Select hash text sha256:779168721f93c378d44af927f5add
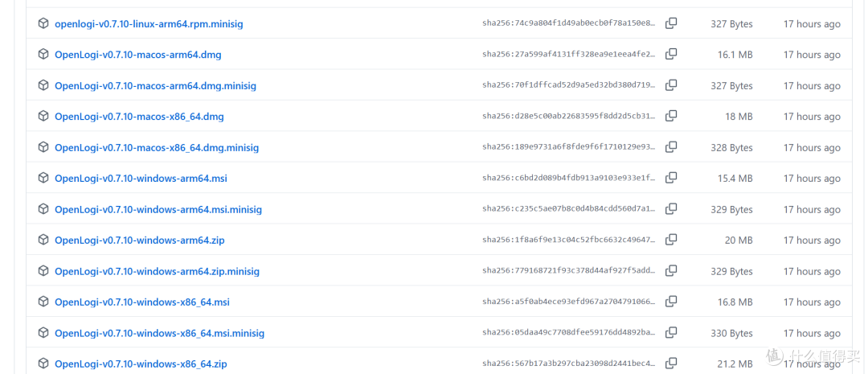This screenshot has height=374, width=868. [568, 271]
